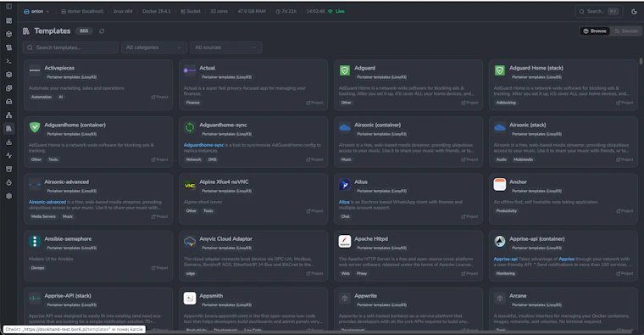Open Project link on Adguard Home (stack) card
This screenshot has width=644, height=335.
625,103
